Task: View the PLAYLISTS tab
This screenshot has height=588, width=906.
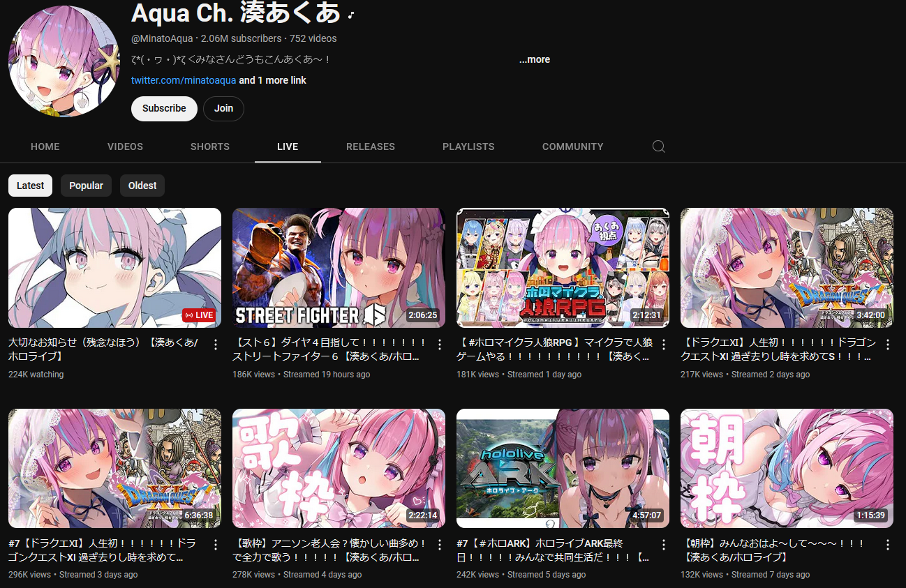Action: (468, 146)
